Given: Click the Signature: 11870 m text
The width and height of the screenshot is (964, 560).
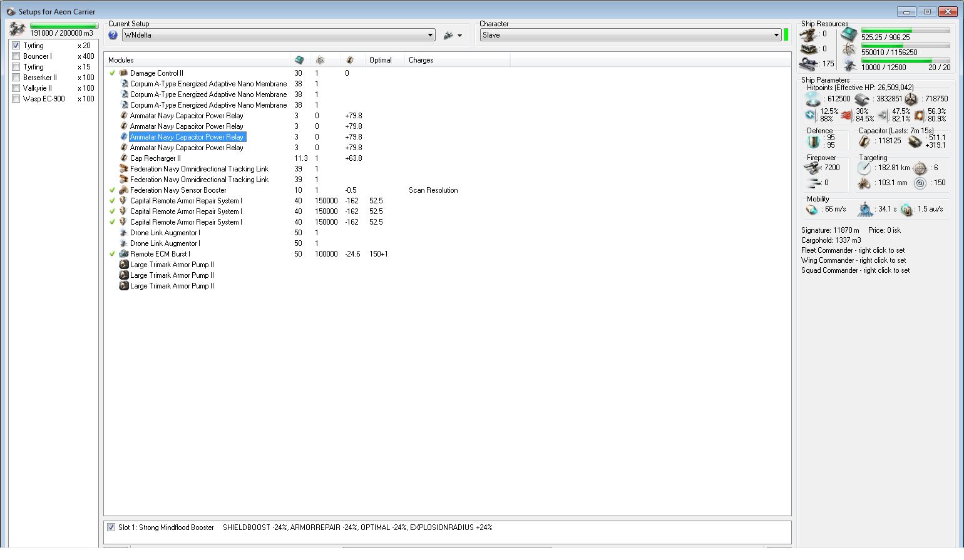Looking at the screenshot, I should pos(830,230).
